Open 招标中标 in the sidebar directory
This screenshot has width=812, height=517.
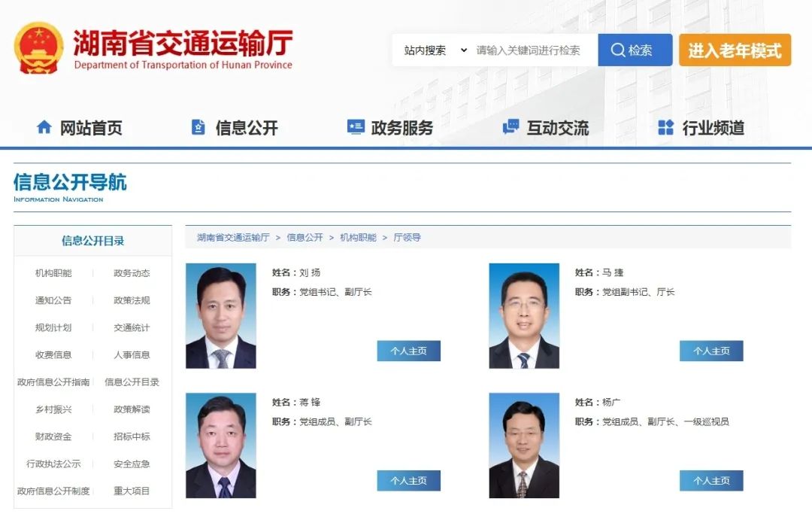[132, 436]
